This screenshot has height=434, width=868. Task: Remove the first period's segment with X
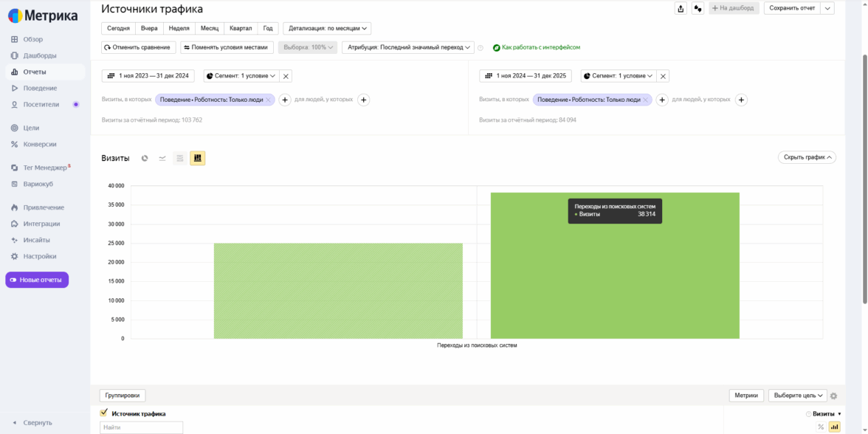286,76
